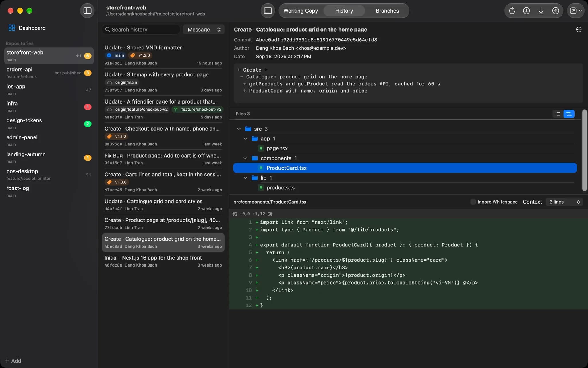Select the products.ts file row
The height and width of the screenshot is (368, 588).
pyautogui.click(x=405, y=187)
